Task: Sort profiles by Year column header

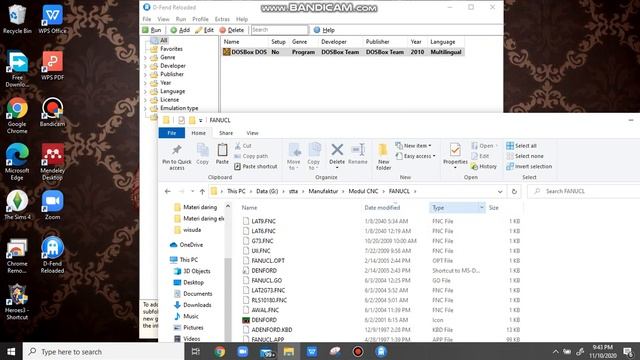Action: point(416,42)
